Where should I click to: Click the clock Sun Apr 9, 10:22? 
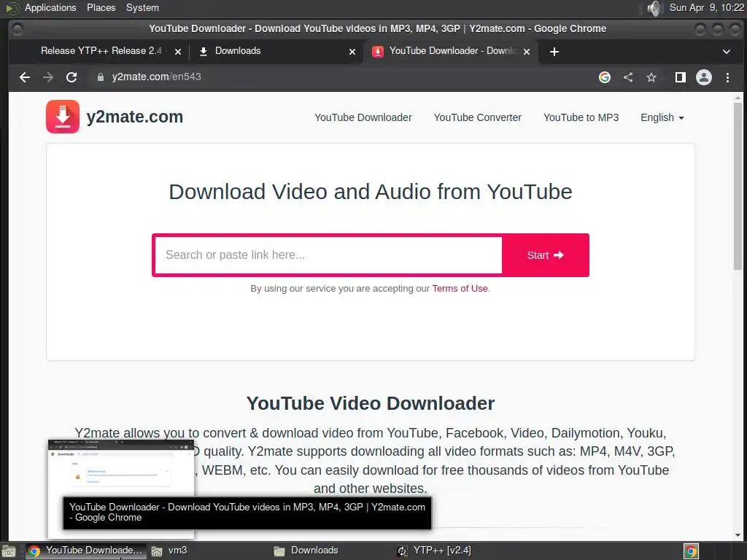(706, 7)
